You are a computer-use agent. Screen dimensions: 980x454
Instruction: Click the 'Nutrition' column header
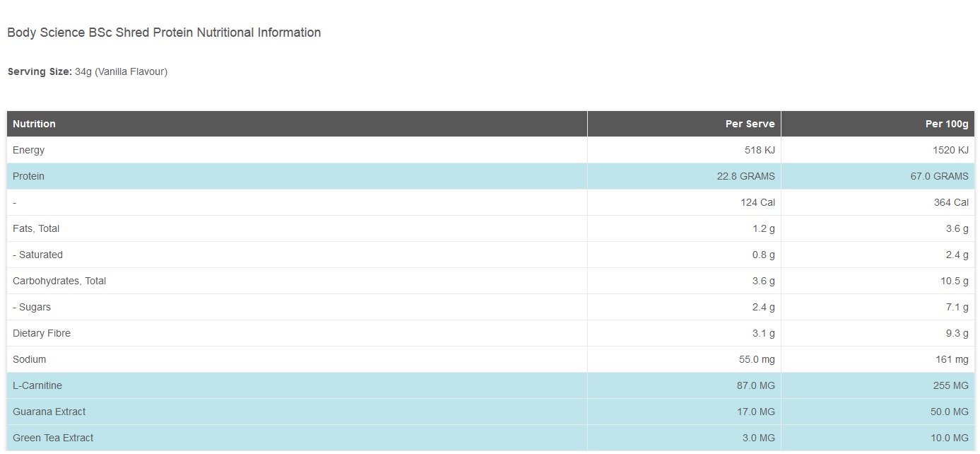(x=297, y=124)
